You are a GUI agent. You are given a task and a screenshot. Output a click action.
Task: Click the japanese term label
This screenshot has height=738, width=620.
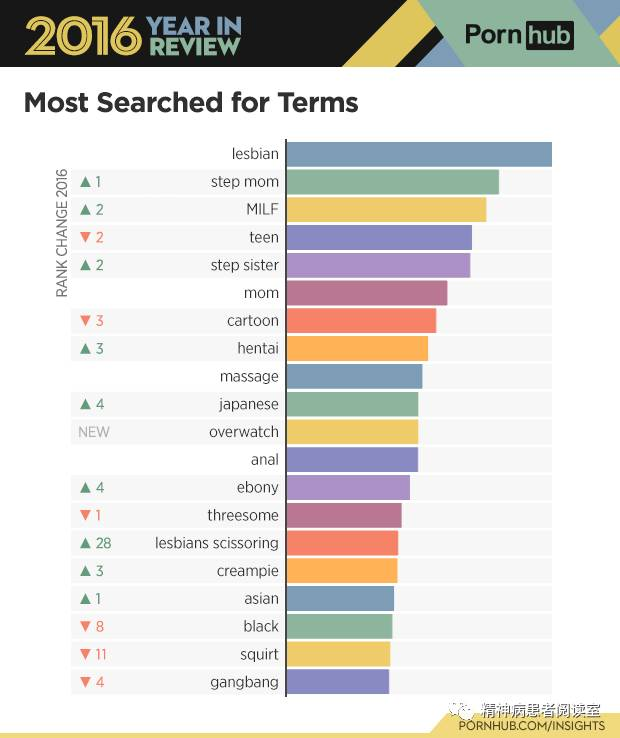(249, 404)
